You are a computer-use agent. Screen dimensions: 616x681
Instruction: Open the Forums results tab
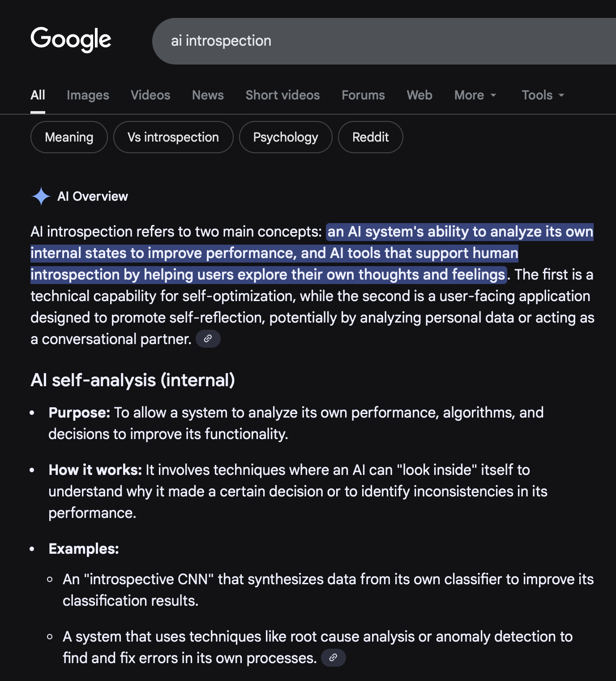[x=363, y=95]
